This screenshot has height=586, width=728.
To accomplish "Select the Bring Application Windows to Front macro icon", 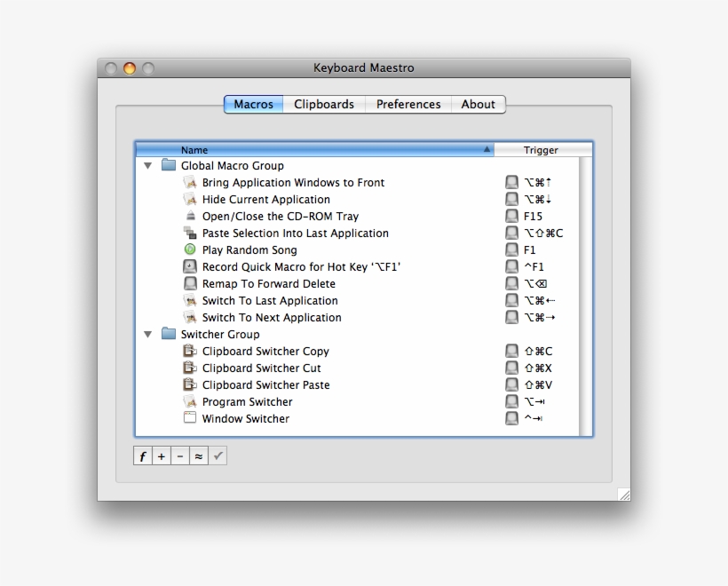I will tap(190, 182).
